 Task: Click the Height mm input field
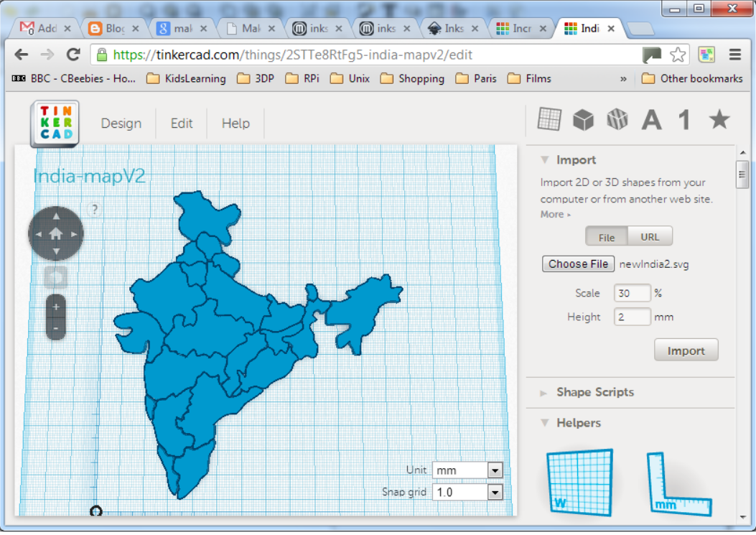point(632,317)
